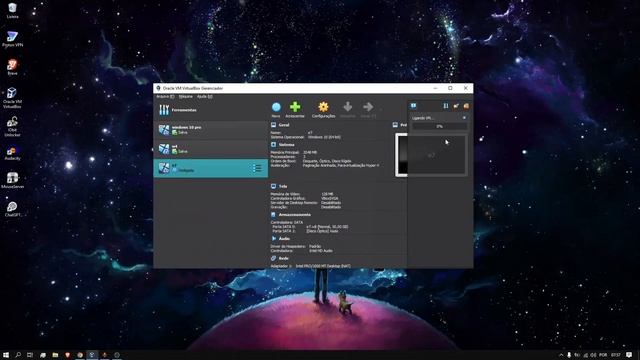This screenshot has height=360, width=640.
Task: Click the Sistema section header
Action: pyautogui.click(x=286, y=144)
